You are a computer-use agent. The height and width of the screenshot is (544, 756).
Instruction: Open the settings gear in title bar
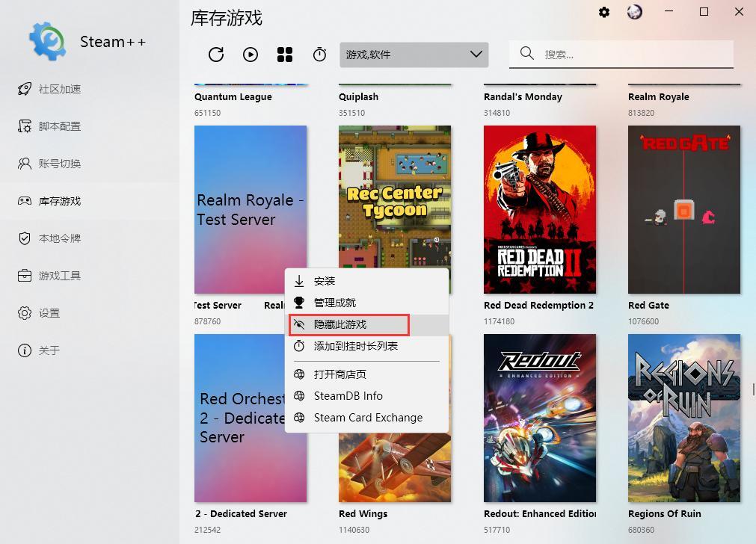603,12
